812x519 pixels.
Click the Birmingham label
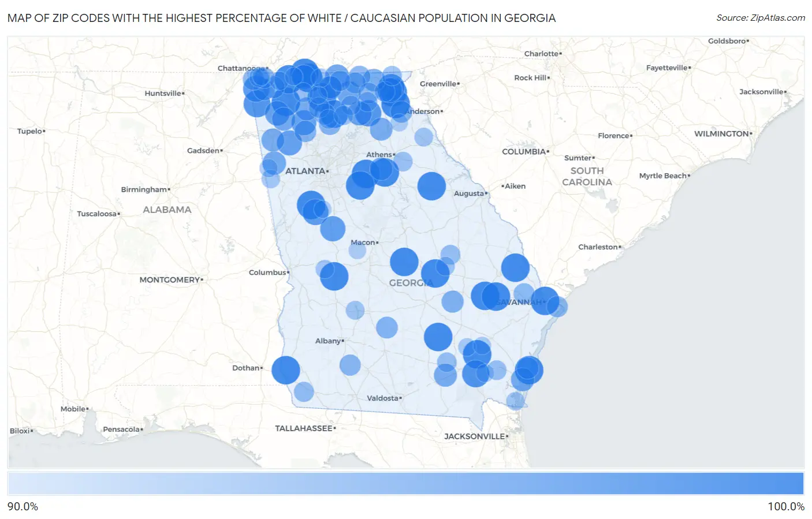[x=144, y=189]
